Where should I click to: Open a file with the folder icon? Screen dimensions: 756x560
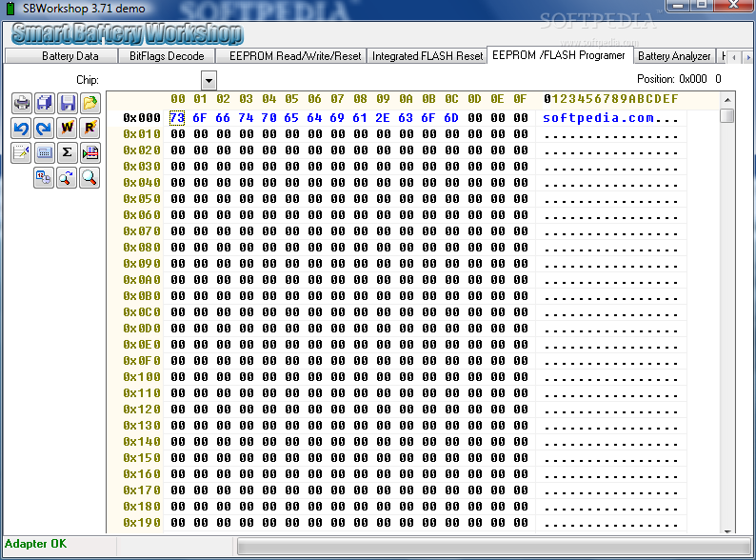point(90,103)
